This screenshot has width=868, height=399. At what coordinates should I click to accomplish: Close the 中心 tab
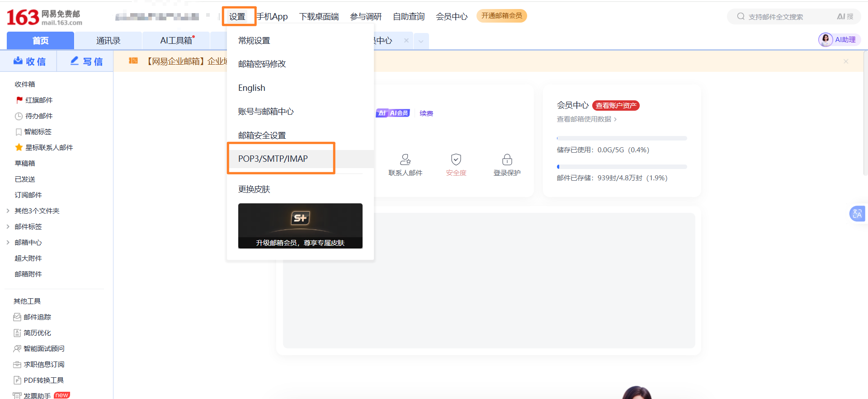tap(406, 40)
